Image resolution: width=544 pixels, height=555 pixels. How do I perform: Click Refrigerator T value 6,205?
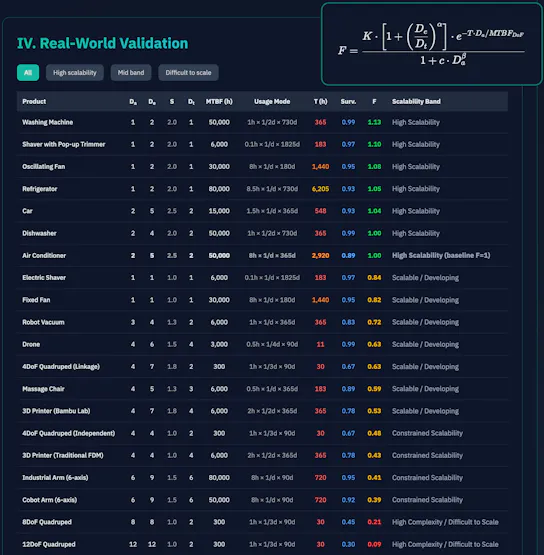[x=320, y=189]
